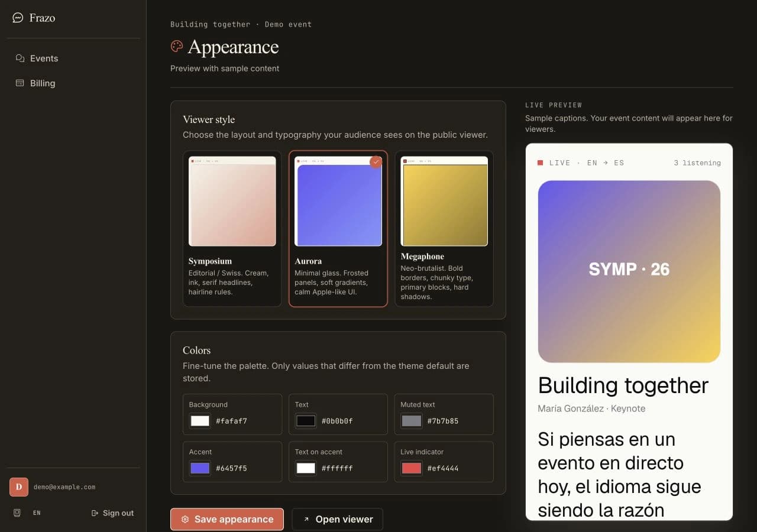Image resolution: width=757 pixels, height=532 pixels.
Task: Edit the Text on accent hex value #ffffff
Action: click(337, 469)
